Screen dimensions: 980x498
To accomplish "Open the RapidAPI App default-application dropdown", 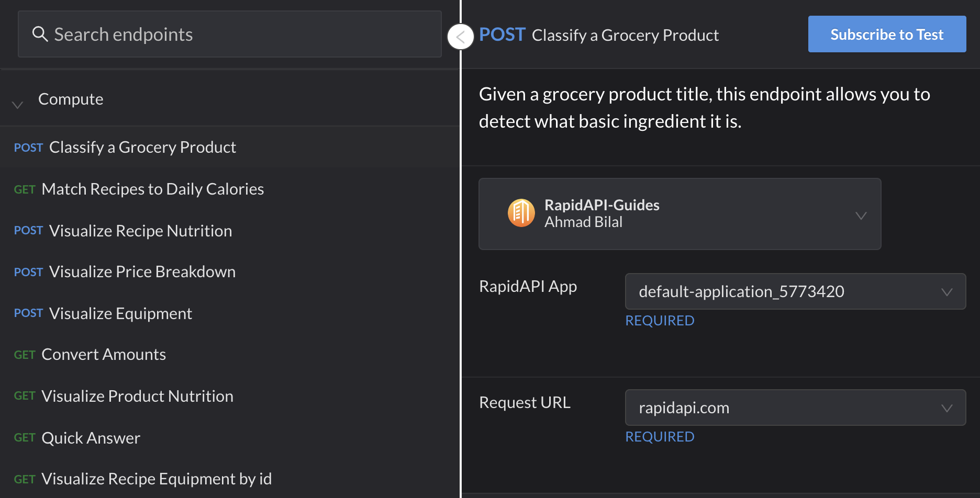I will (x=795, y=291).
